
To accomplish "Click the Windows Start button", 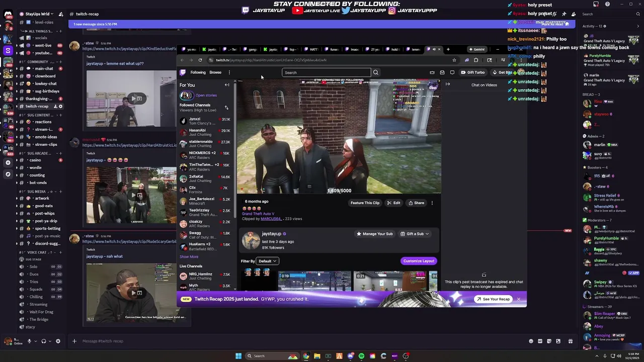I will pos(238,356).
